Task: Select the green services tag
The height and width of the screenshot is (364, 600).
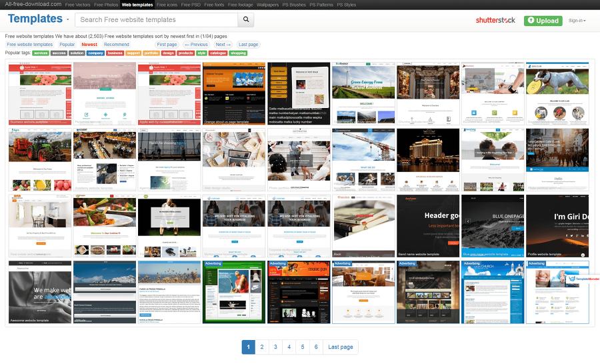Action: pos(41,53)
